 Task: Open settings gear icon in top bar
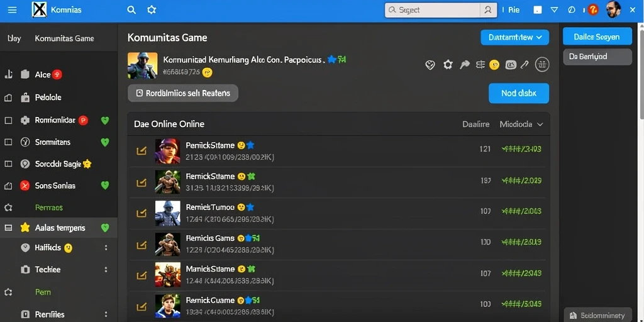pyautogui.click(x=152, y=10)
